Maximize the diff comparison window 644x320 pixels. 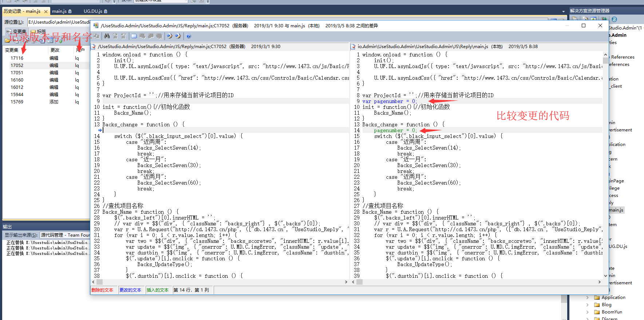click(584, 25)
